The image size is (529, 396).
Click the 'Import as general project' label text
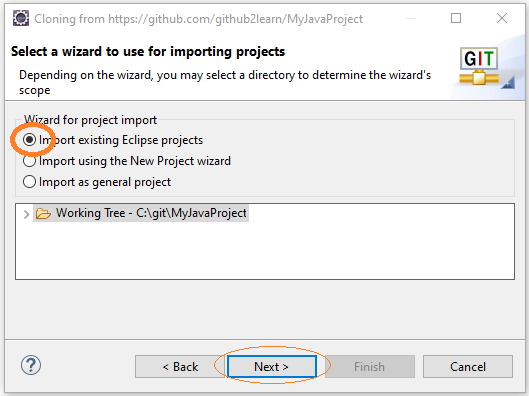[105, 182]
